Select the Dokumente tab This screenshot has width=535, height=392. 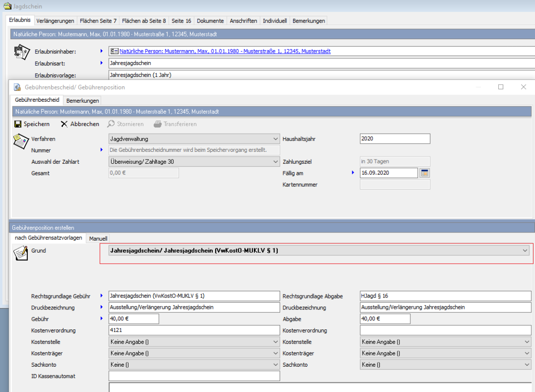pyautogui.click(x=210, y=21)
